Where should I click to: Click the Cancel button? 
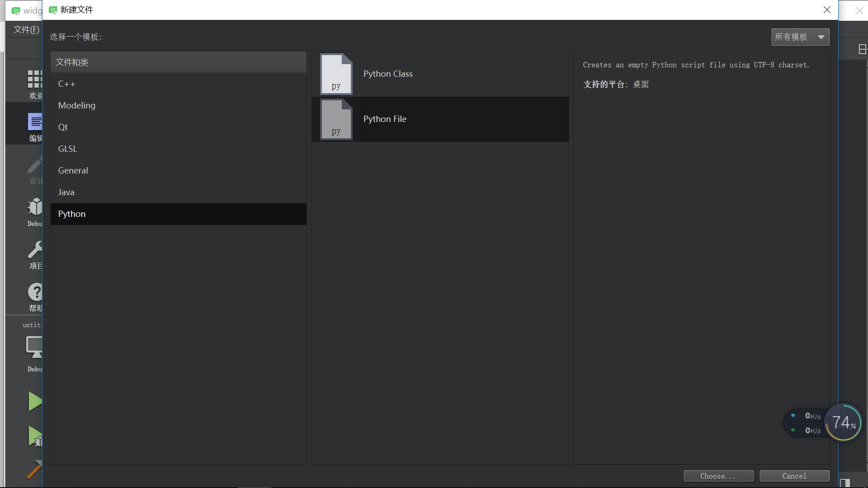click(794, 476)
